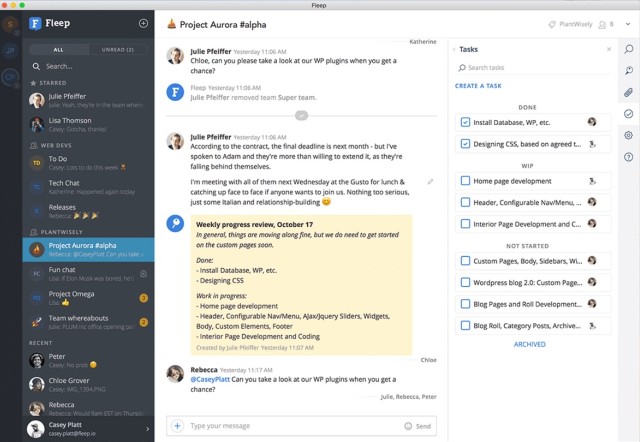This screenshot has width=640, height=442.
Task: Click assignee avatar on Install Database task
Action: point(592,122)
